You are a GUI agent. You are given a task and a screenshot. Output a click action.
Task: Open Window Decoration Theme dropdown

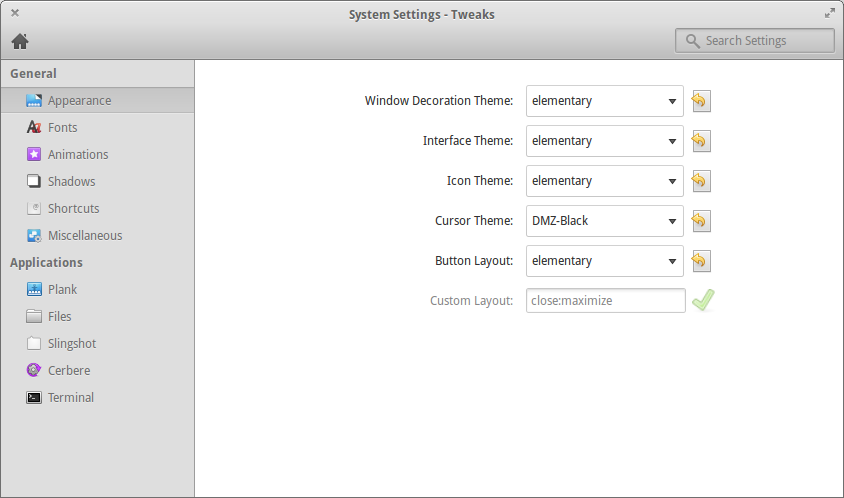click(x=604, y=101)
